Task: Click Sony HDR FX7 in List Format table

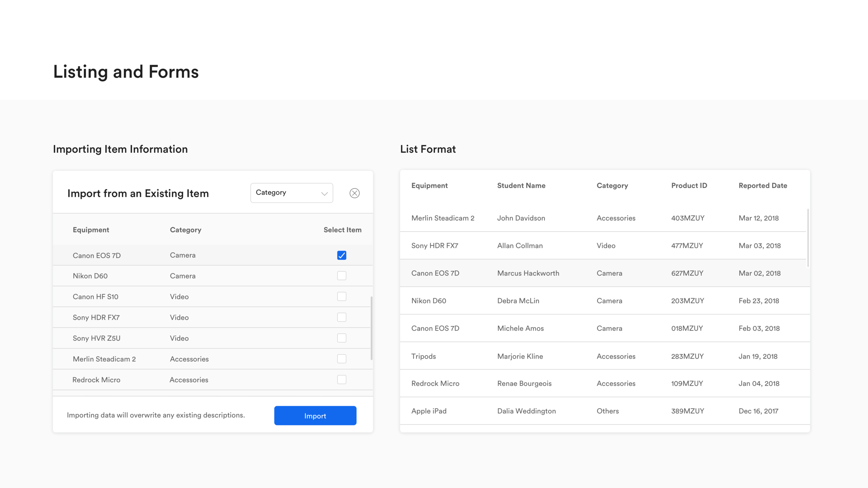Action: pyautogui.click(x=435, y=245)
